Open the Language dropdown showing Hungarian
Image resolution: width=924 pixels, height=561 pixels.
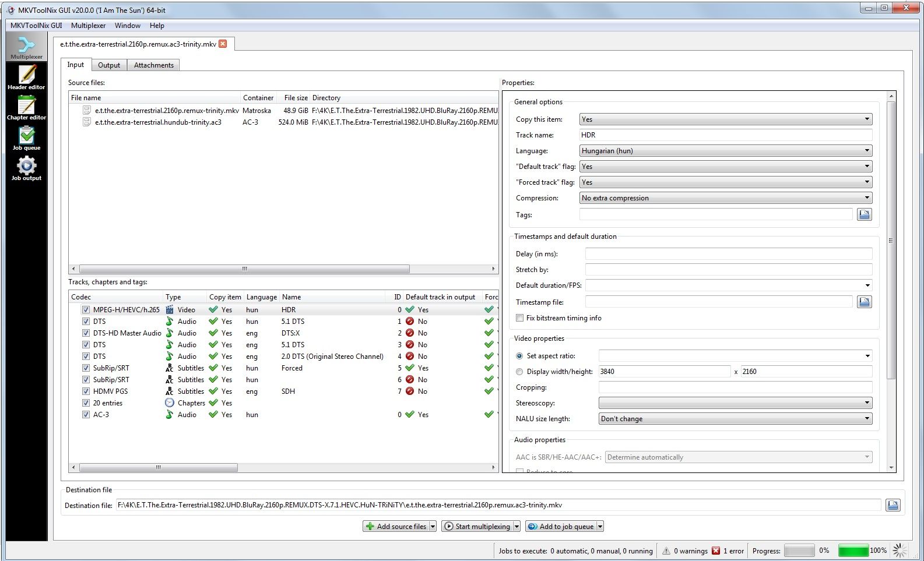(x=726, y=150)
